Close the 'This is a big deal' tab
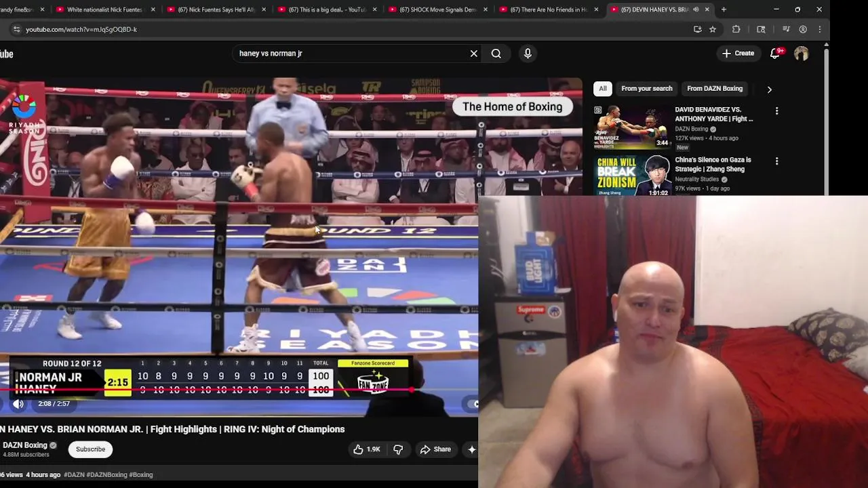Screen dimensions: 868x488 coord(374,9)
